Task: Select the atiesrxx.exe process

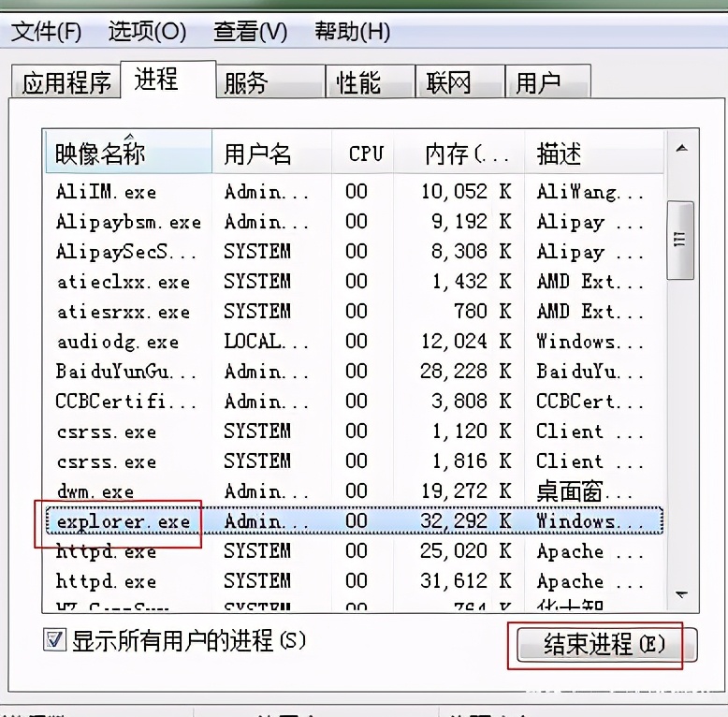Action: coord(355,311)
